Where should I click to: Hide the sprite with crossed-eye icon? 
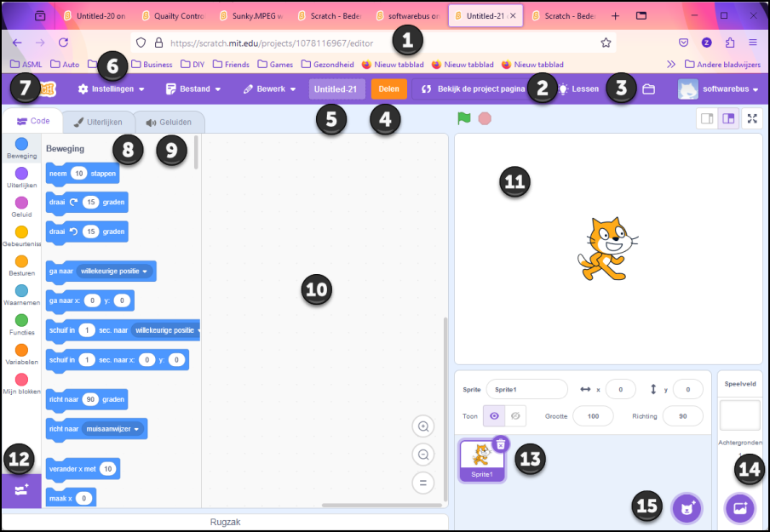[x=515, y=415]
